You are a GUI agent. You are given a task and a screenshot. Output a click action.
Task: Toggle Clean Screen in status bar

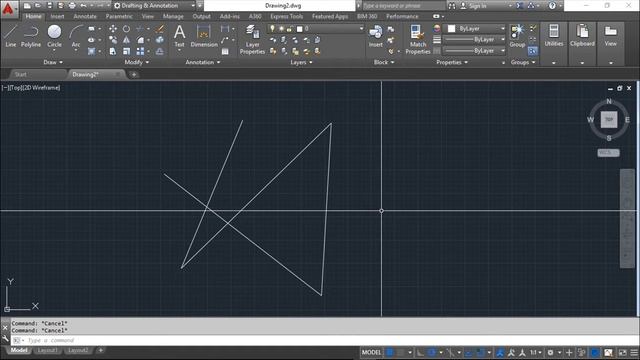622,352
